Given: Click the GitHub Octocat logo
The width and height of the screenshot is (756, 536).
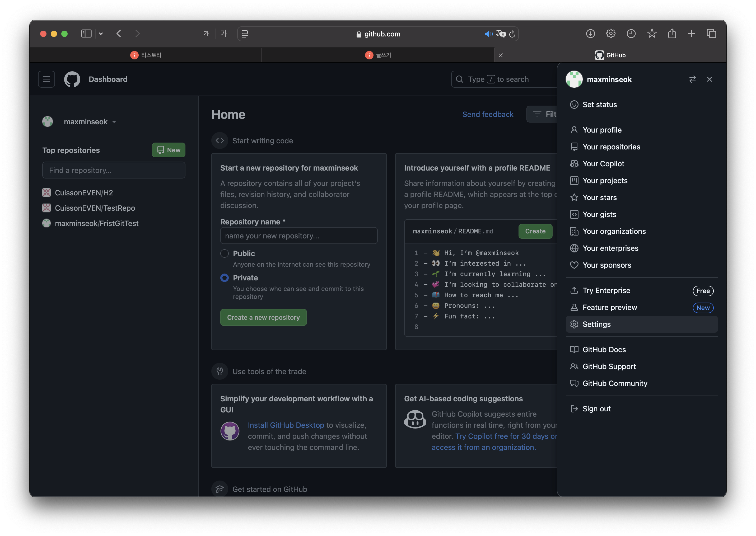Looking at the screenshot, I should [x=72, y=79].
